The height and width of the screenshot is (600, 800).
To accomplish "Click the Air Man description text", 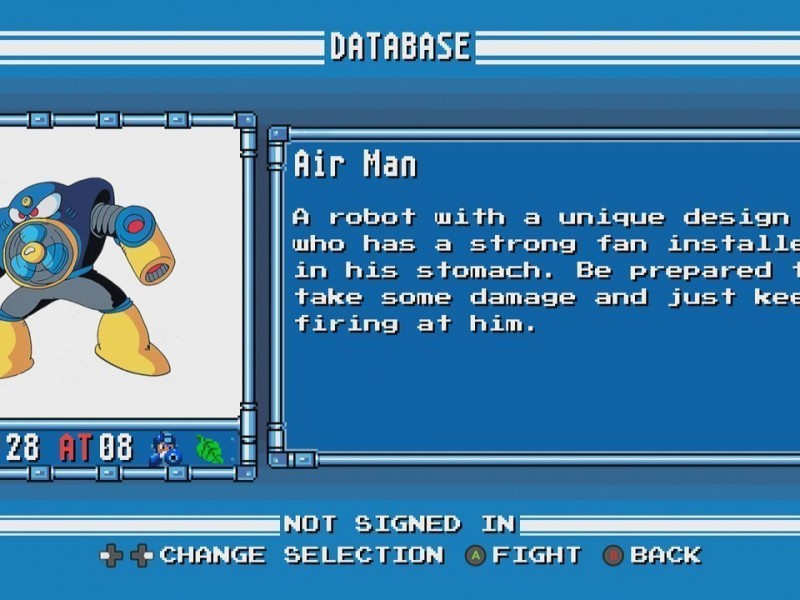I will (x=546, y=270).
